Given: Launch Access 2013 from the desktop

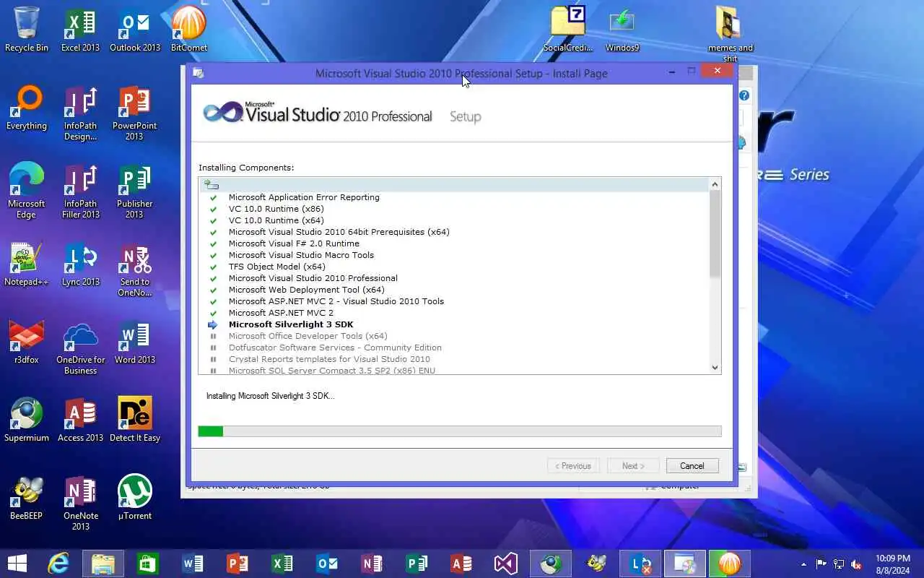Looking at the screenshot, I should (80, 420).
